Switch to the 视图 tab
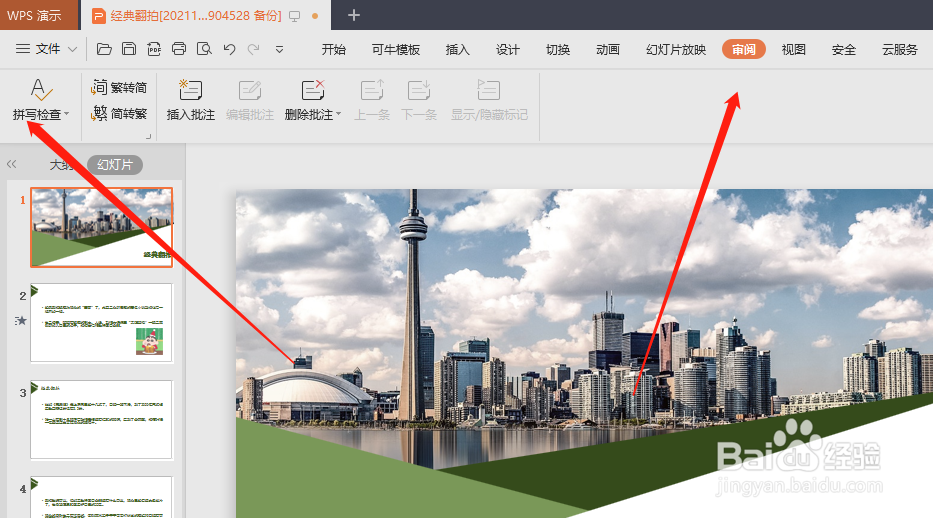The width and height of the screenshot is (933, 518). pyautogui.click(x=794, y=49)
